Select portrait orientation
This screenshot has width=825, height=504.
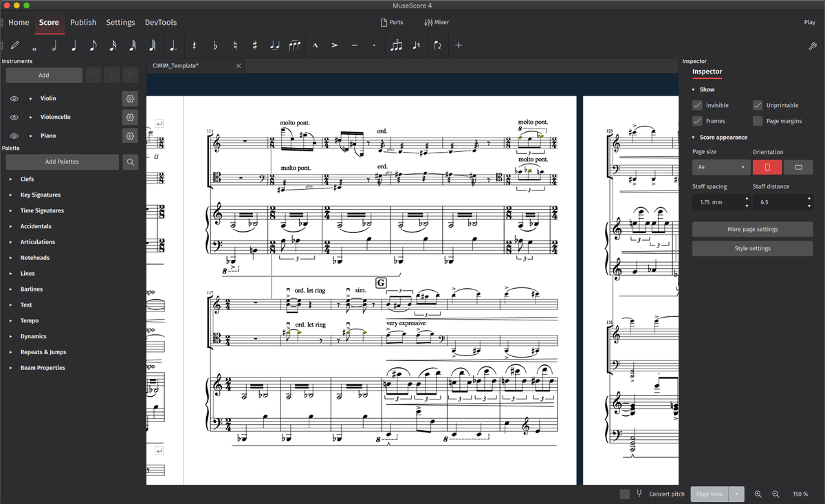tap(767, 167)
